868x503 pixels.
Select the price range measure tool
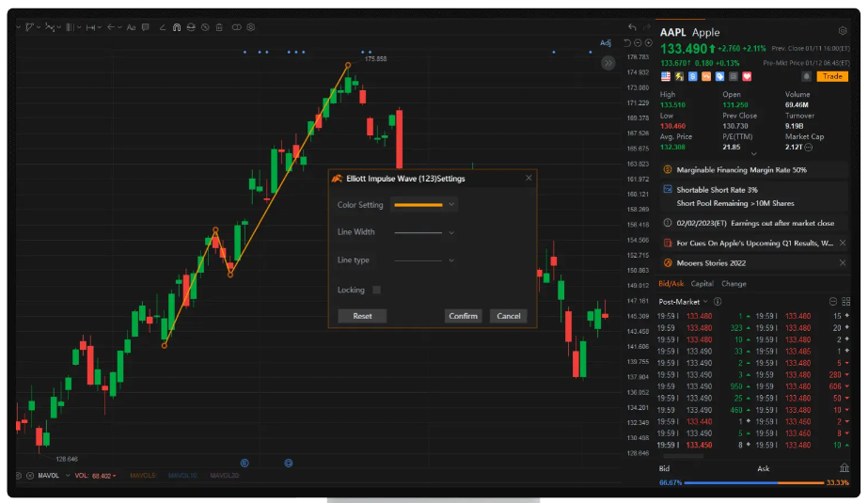click(x=90, y=27)
